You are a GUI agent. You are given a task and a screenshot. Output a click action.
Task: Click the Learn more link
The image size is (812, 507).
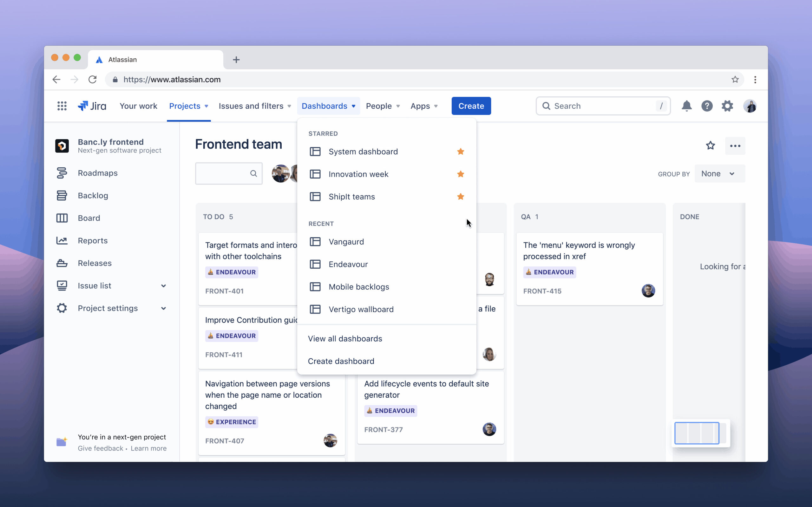[148, 448]
